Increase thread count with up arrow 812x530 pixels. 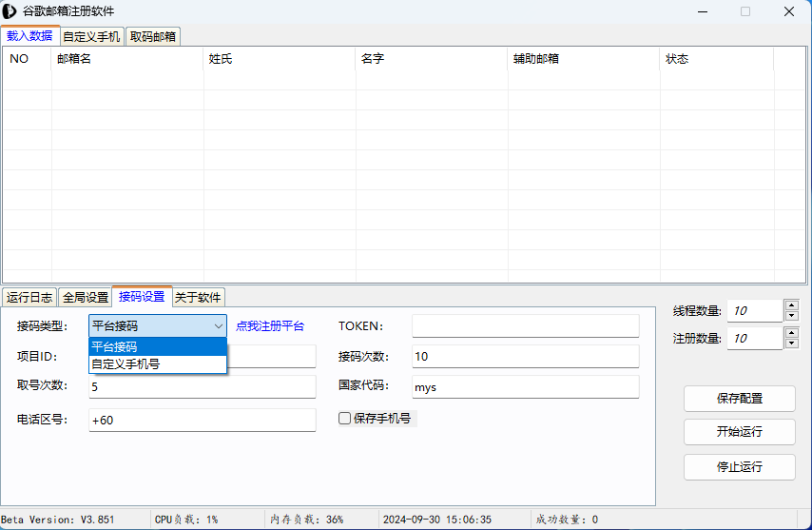coord(791,305)
